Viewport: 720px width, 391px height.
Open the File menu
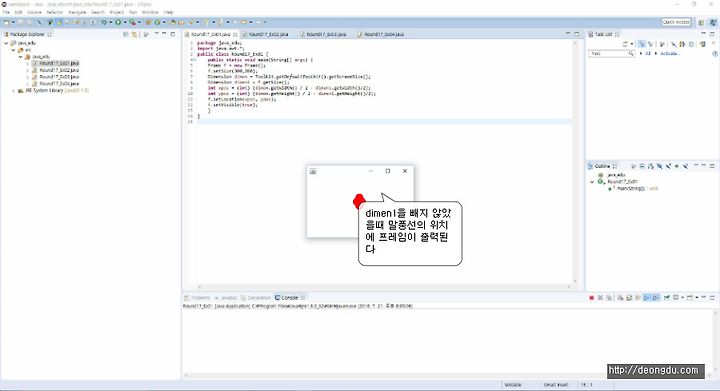(6, 12)
